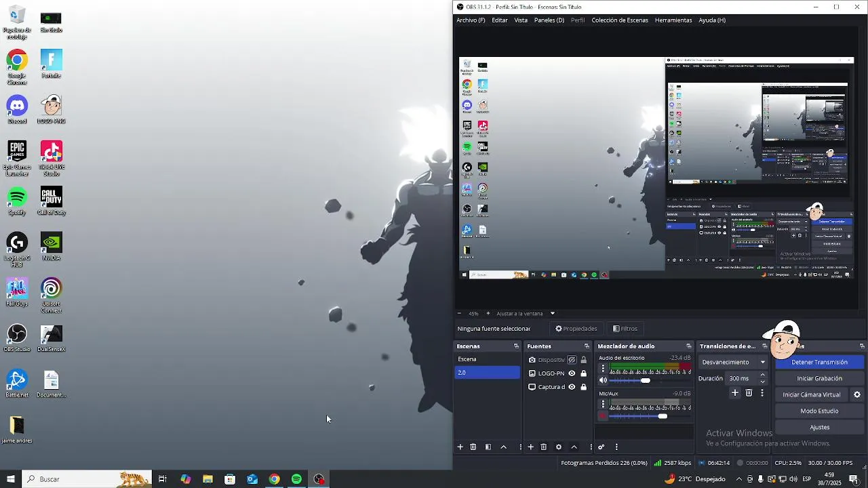Increase transition duration with up arrow
This screenshot has height=488, width=868.
pyautogui.click(x=762, y=375)
